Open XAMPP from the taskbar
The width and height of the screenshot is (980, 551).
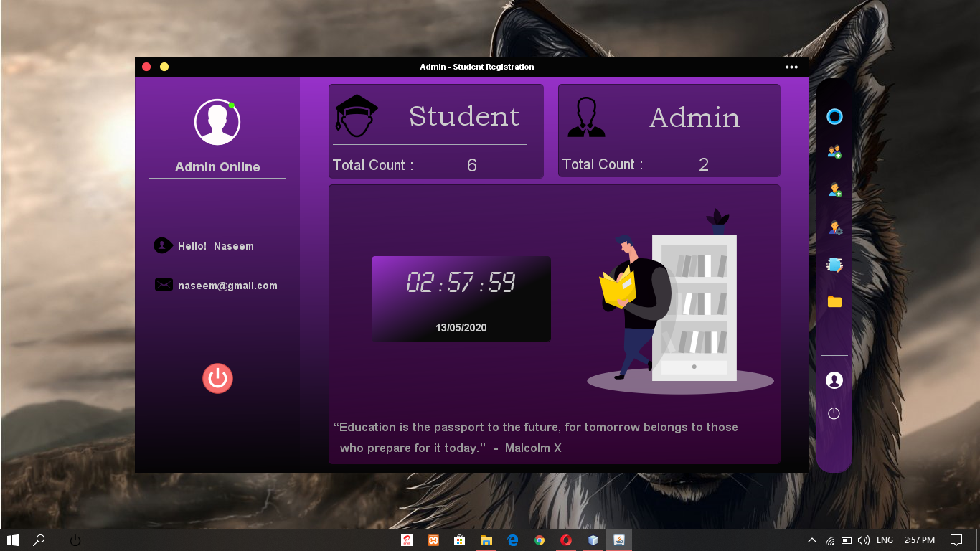click(433, 540)
